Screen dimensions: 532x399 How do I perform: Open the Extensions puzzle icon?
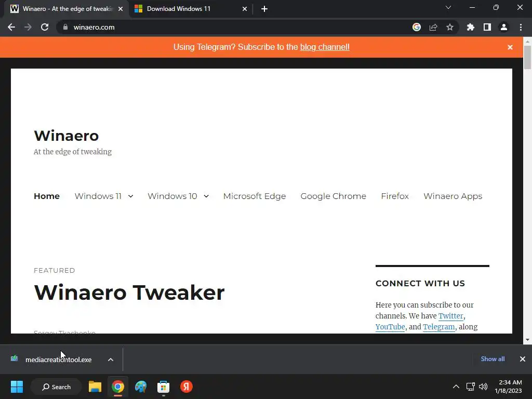[470, 27]
